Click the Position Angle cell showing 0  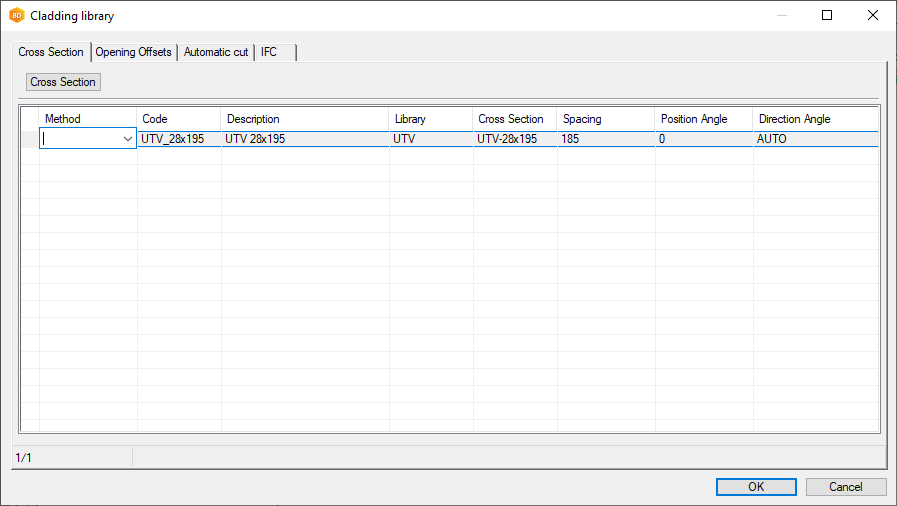[703, 139]
